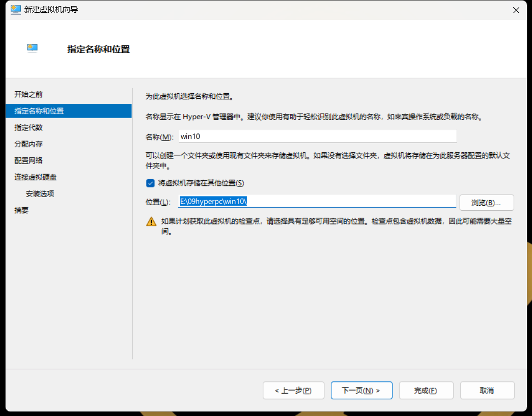Click the 新建虚拟机向导 title text

(51, 10)
